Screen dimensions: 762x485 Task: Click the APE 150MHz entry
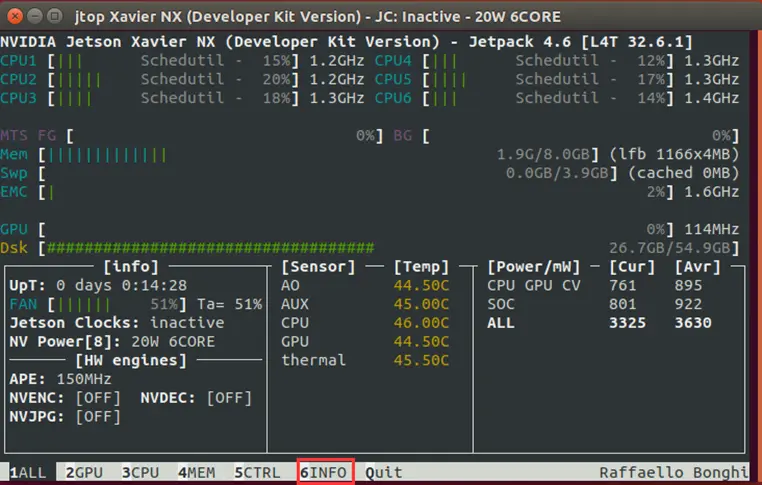[60, 380]
